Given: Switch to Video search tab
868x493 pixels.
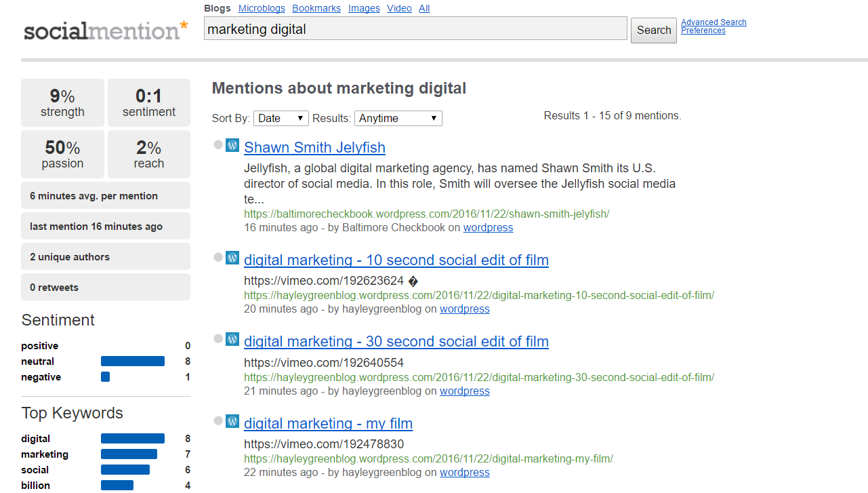Looking at the screenshot, I should pos(399,8).
